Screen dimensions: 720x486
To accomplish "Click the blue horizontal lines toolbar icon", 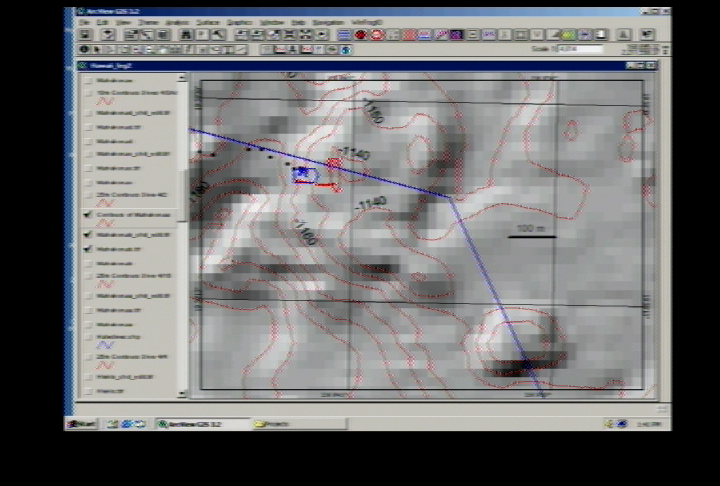I will click(345, 35).
